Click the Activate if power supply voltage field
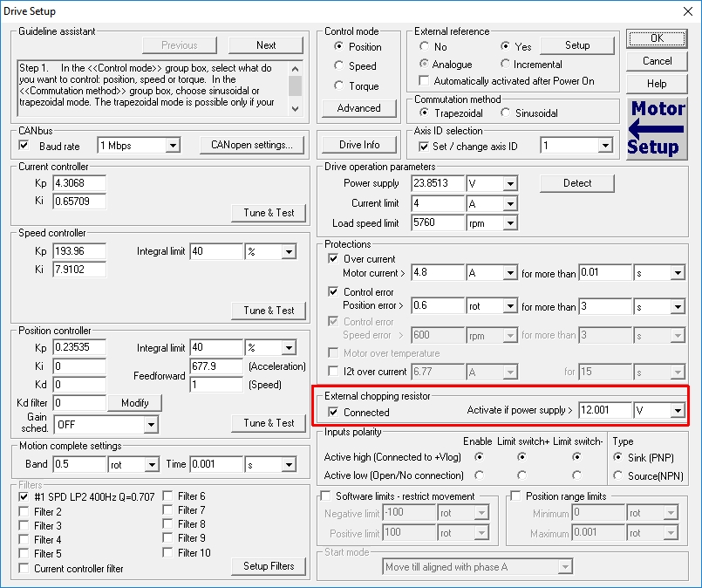The width and height of the screenshot is (702, 588). [x=605, y=410]
